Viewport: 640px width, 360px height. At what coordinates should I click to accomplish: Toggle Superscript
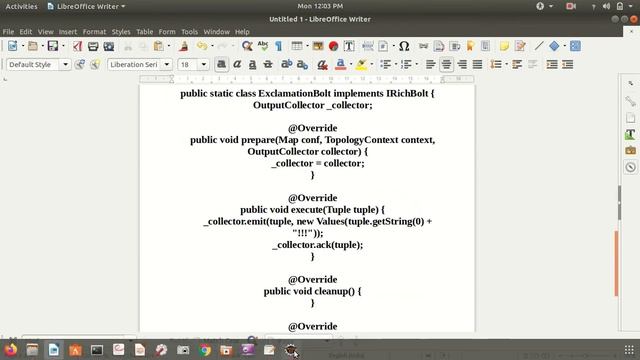tap(287, 64)
